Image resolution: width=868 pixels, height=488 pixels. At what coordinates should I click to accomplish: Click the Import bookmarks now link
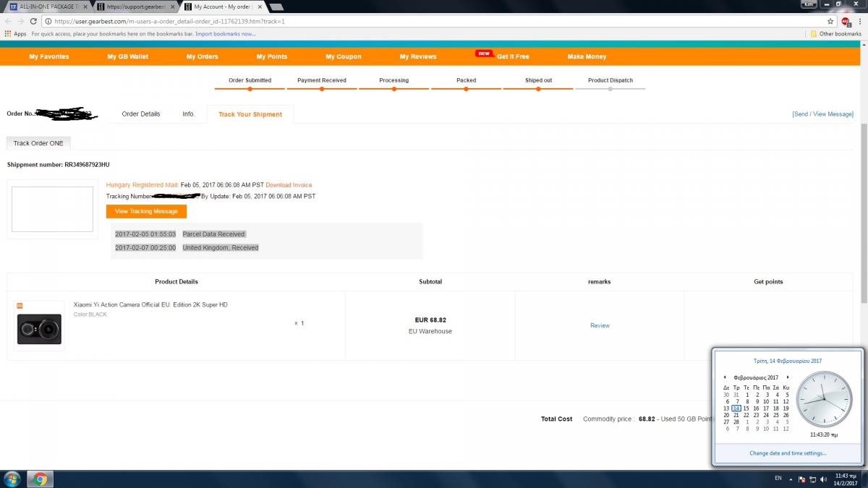tap(225, 34)
